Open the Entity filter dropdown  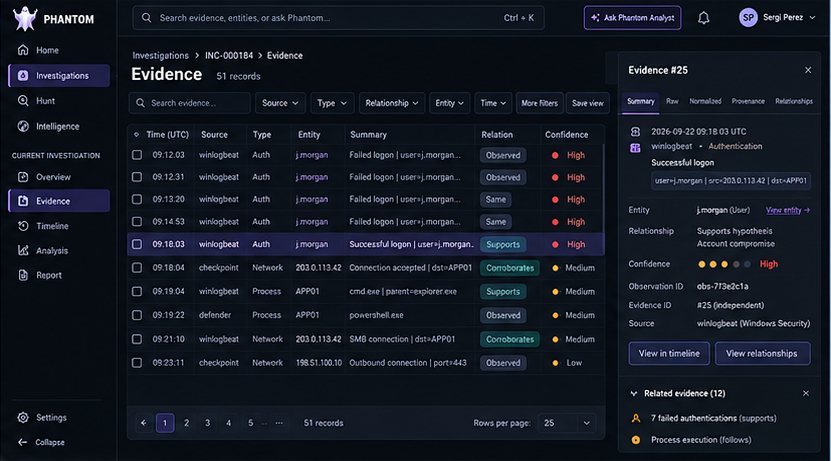(449, 103)
